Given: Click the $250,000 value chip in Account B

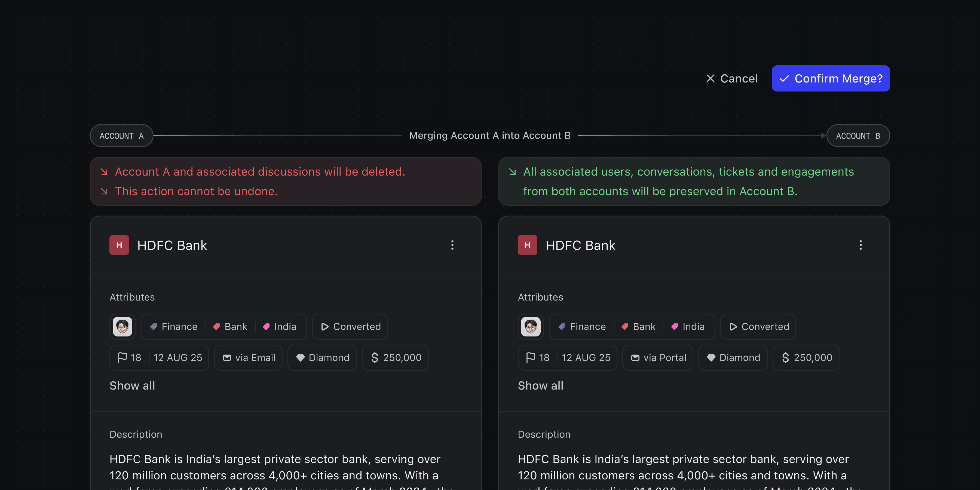Looking at the screenshot, I should click(x=806, y=358).
